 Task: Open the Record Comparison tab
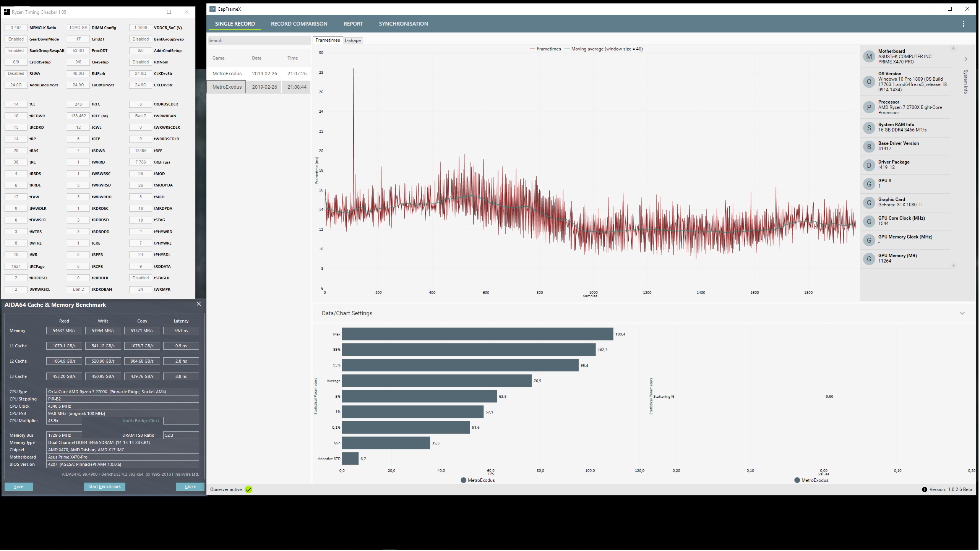(300, 24)
